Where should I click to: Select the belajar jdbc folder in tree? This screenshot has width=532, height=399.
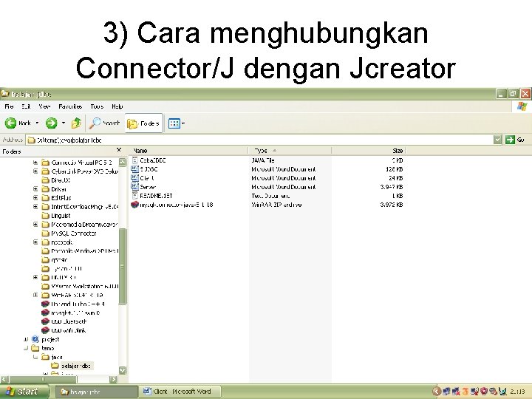click(x=71, y=366)
